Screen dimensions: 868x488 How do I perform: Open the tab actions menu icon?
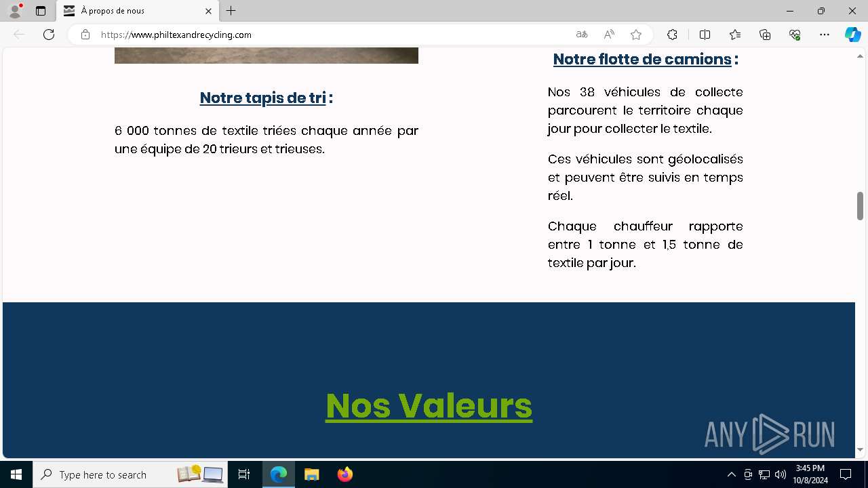(41, 11)
